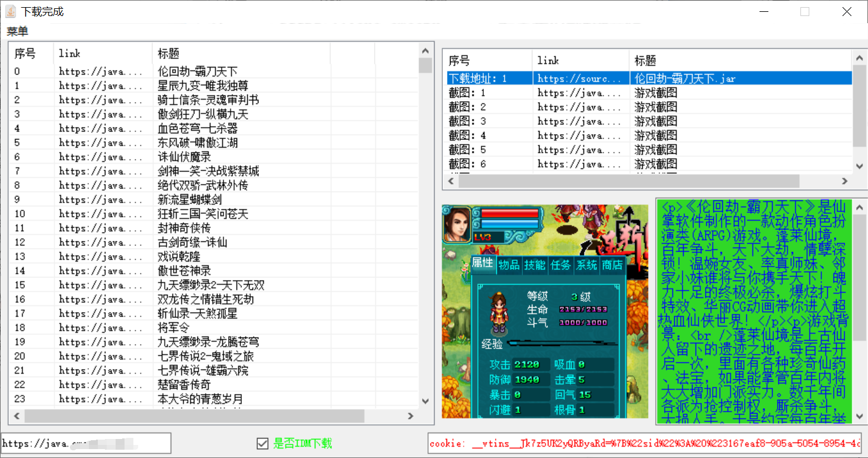
Task: Select the 血色苍穹-七杀器 game row
Action: pos(213,129)
